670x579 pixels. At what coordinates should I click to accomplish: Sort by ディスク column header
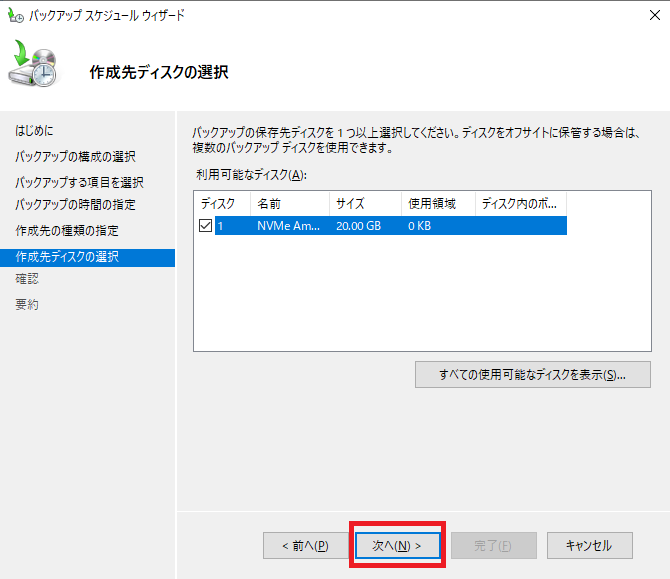(x=220, y=203)
